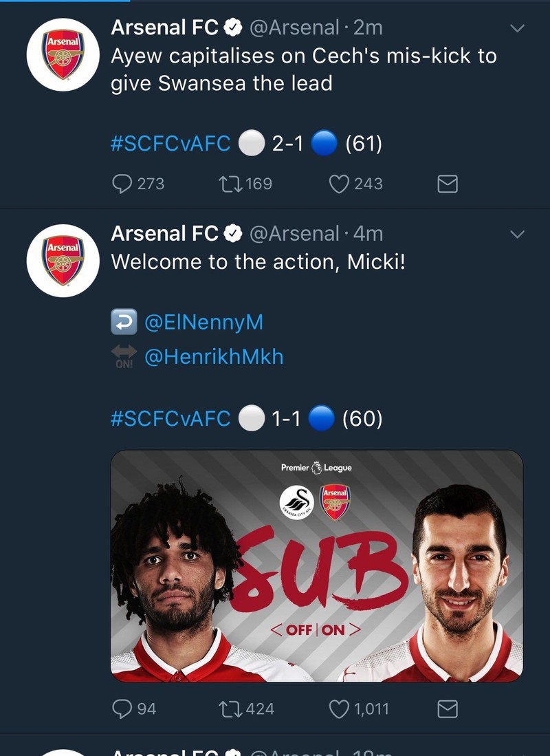This screenshot has height=756, width=550.
Task: Share Ayew tweet via direct message
Action: [x=448, y=184]
